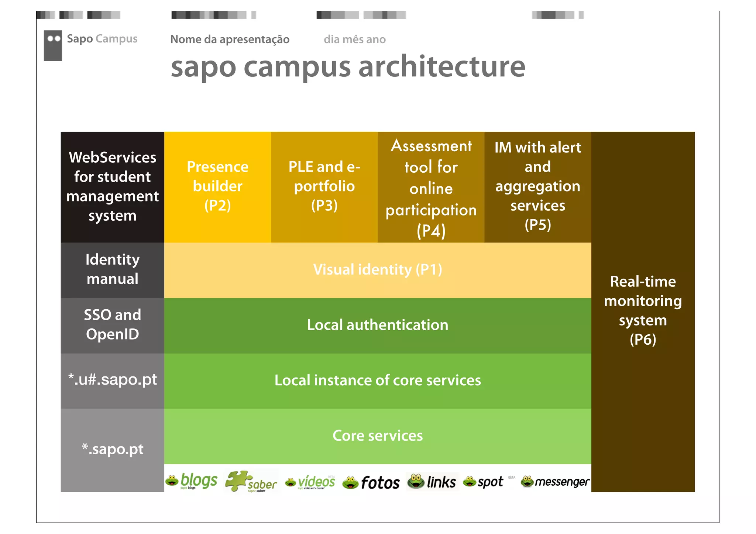Click the Sapo messenger frog logo
Viewport: 756px width, 534px height.
pyautogui.click(x=555, y=482)
